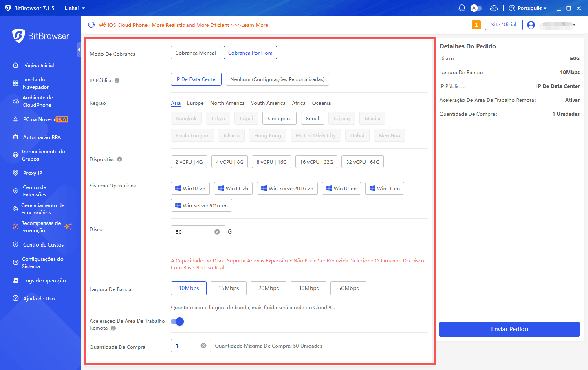This screenshot has width=588, height=370.
Task: Click the 4 vCPU | 8G device option
Action: pyautogui.click(x=229, y=162)
